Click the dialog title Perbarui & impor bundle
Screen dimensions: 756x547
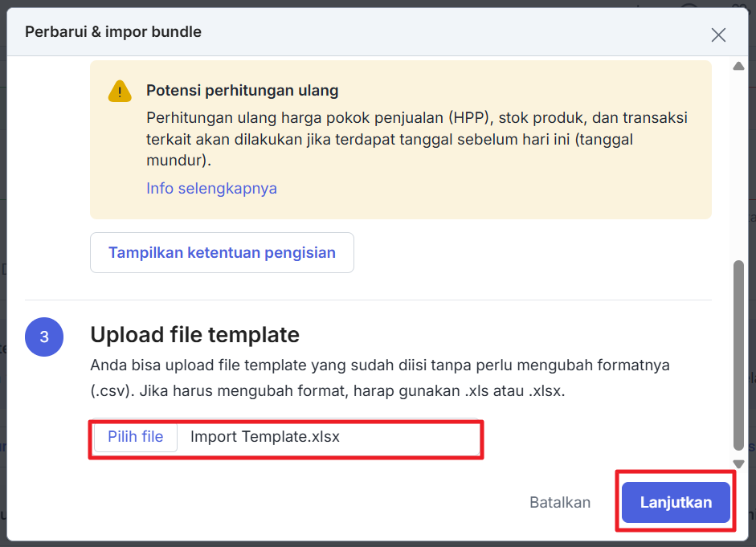(113, 32)
